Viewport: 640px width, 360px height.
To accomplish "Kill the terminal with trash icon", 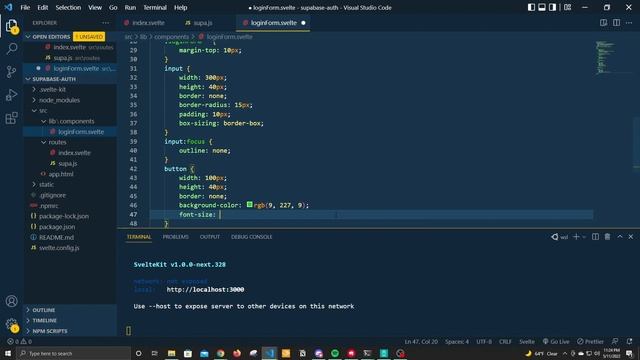I will click(x=607, y=237).
